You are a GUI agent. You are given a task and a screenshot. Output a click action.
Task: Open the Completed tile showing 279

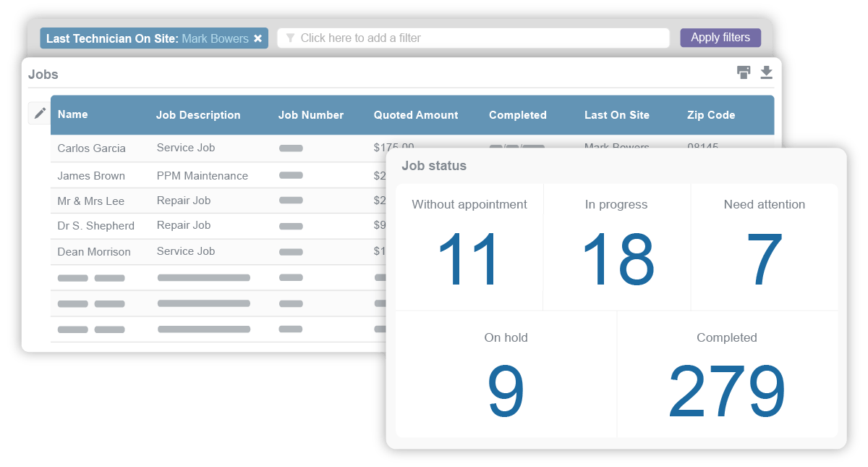[727, 374]
